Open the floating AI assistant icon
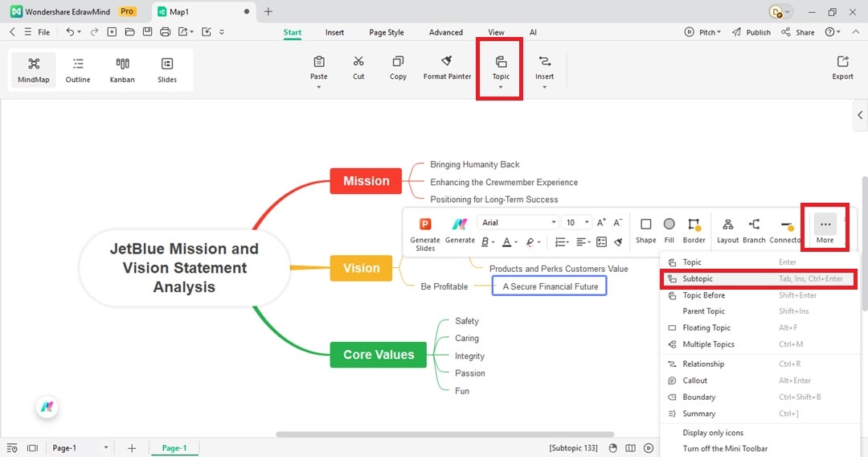The width and height of the screenshot is (868, 457). [x=47, y=407]
